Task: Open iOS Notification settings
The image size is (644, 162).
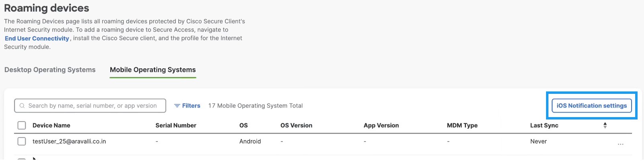Action: [x=592, y=106]
